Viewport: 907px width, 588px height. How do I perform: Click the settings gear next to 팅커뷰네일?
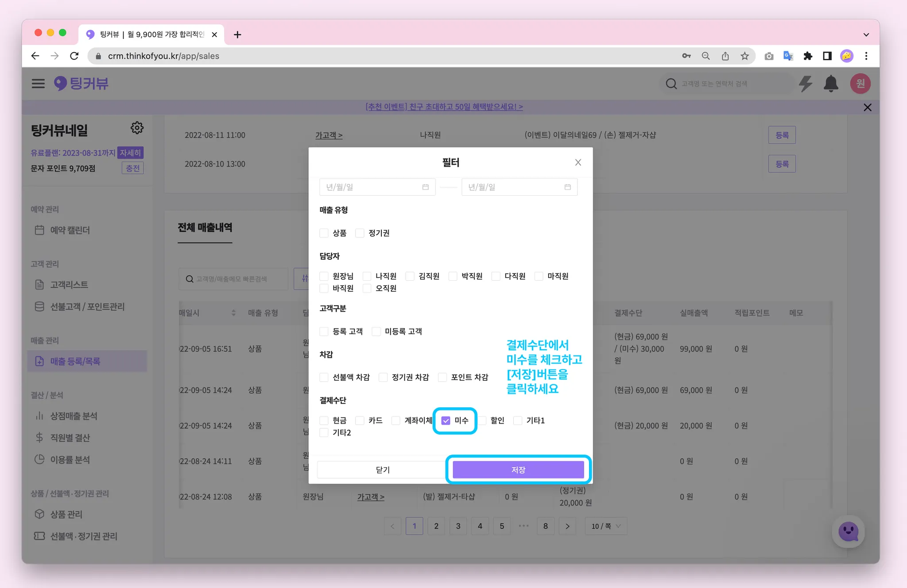tap(137, 128)
